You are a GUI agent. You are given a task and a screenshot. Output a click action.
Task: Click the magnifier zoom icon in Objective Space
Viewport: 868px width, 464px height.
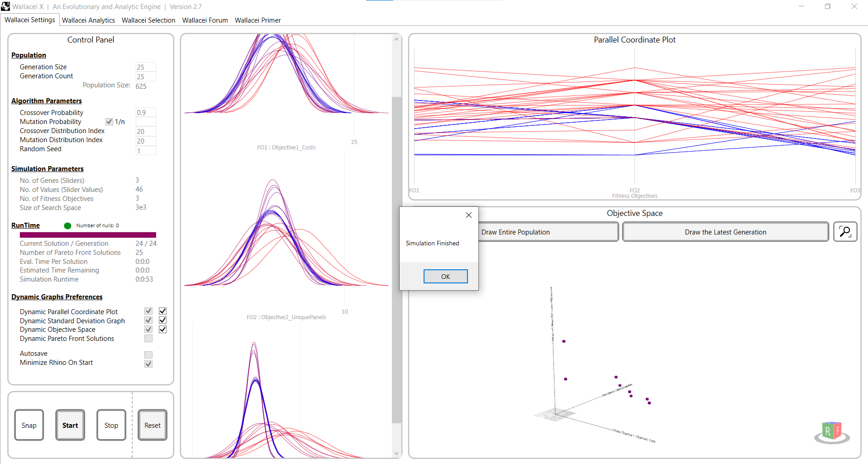845,232
